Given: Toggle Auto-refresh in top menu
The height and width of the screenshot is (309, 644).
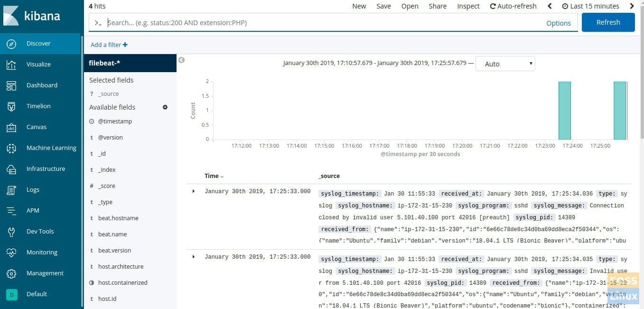Looking at the screenshot, I should pos(513,6).
